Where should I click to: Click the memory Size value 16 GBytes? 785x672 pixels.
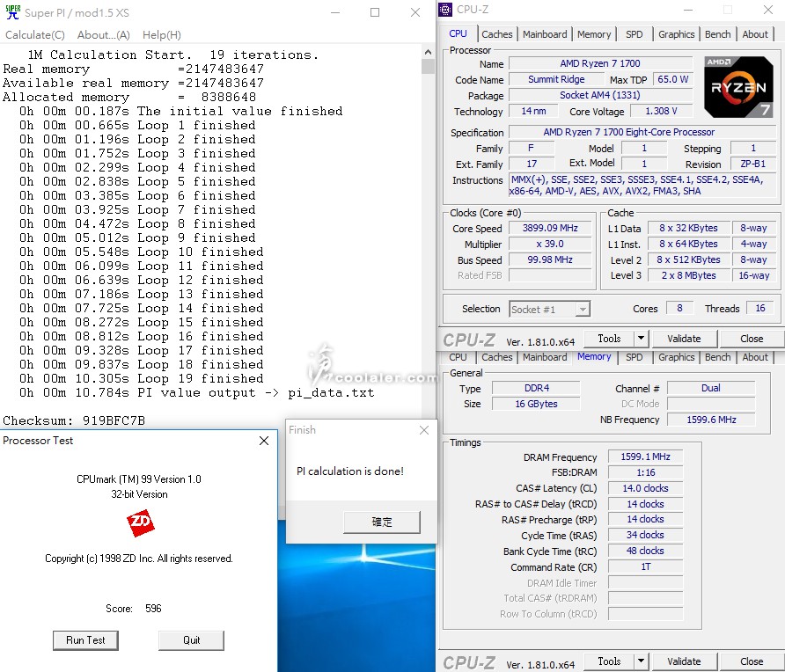pyautogui.click(x=536, y=404)
